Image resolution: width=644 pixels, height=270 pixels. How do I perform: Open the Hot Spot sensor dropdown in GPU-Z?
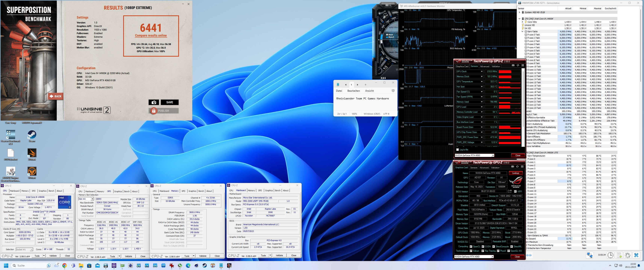pos(482,87)
